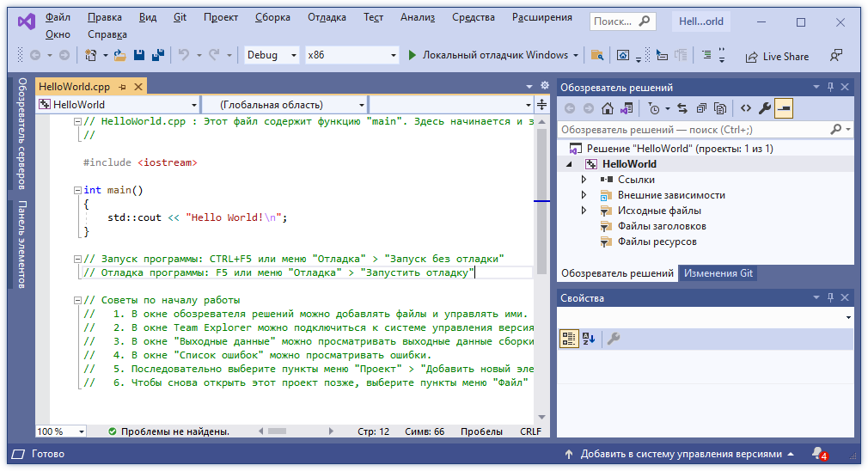This screenshot has height=471, width=868.
Task: Click the Save All icon in toolbar
Action: coord(157,55)
